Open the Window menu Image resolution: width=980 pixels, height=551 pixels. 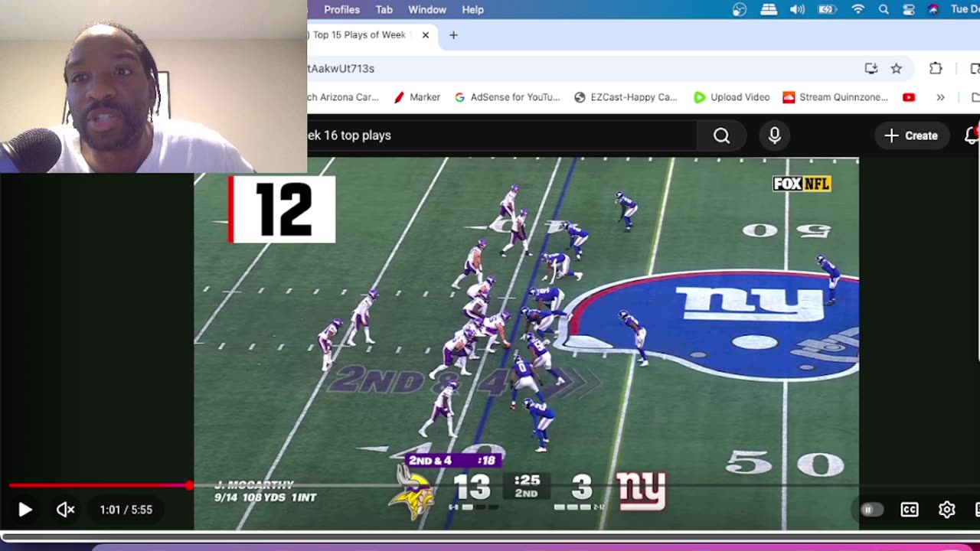coord(427,9)
